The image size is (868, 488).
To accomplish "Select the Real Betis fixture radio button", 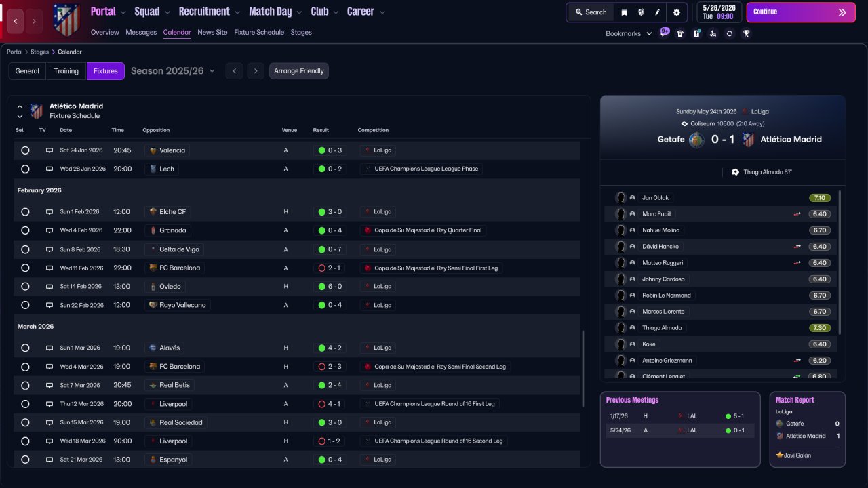I will tap(25, 385).
